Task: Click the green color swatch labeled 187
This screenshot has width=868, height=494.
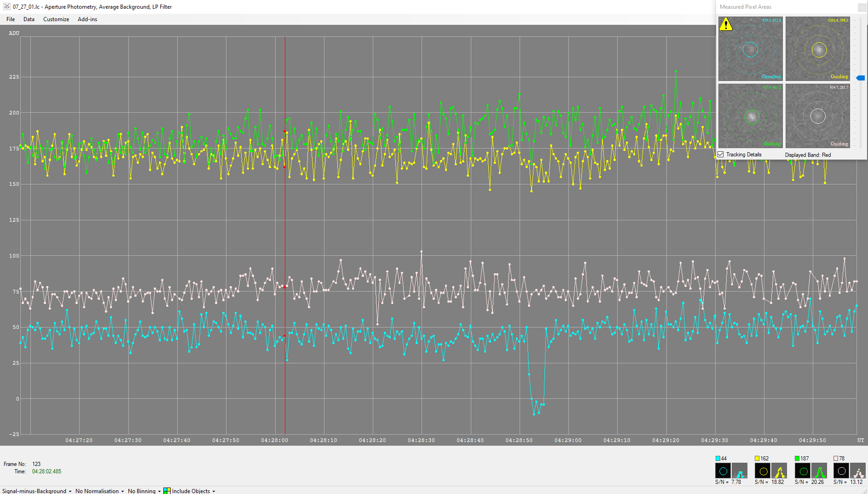Action: click(x=797, y=459)
